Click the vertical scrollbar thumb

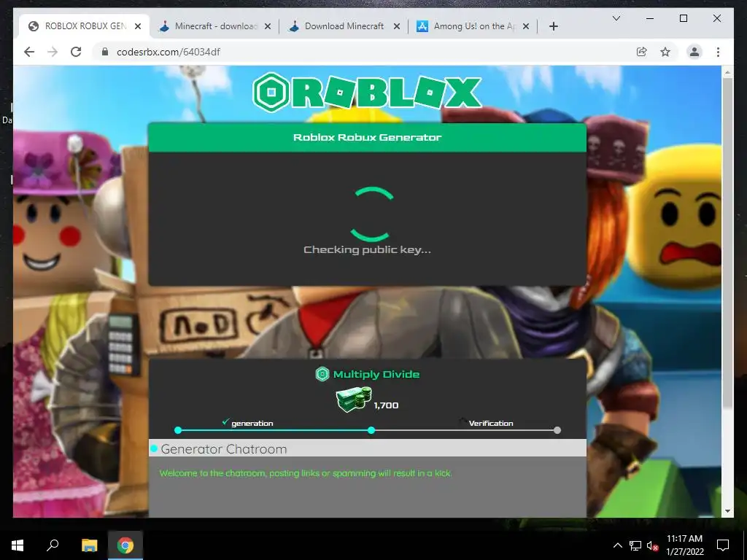727,243
